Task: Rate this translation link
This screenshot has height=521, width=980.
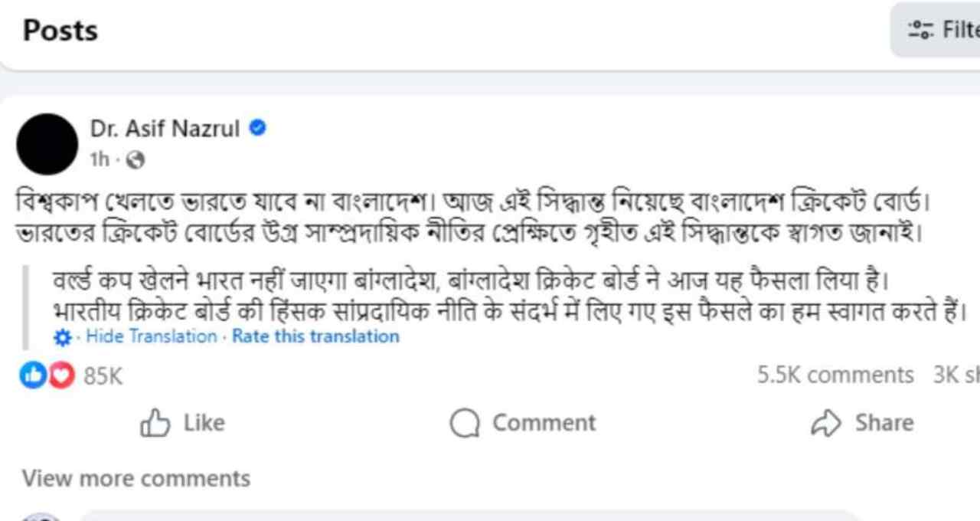Action: (315, 336)
